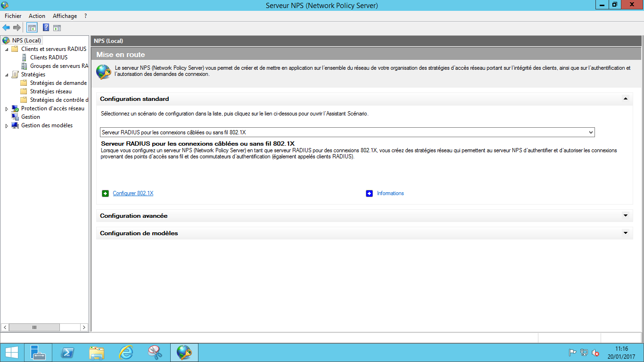Collapse the Configuration standard section
Image resolution: width=644 pixels, height=362 pixels.
pyautogui.click(x=625, y=99)
